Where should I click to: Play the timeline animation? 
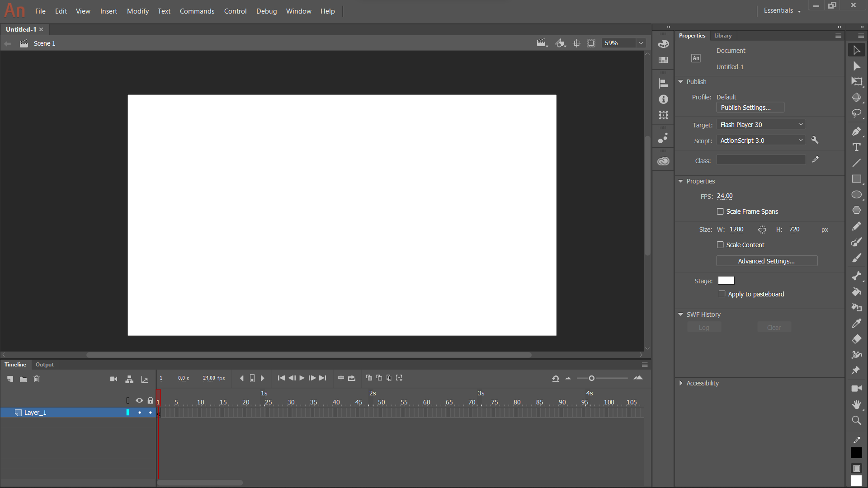[x=302, y=378]
